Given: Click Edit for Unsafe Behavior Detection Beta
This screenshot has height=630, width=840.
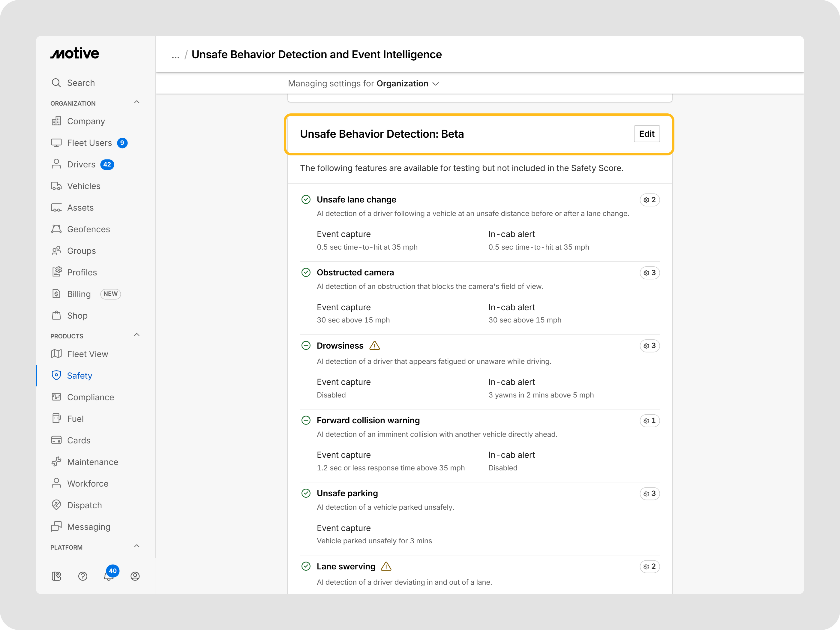Looking at the screenshot, I should (x=646, y=134).
